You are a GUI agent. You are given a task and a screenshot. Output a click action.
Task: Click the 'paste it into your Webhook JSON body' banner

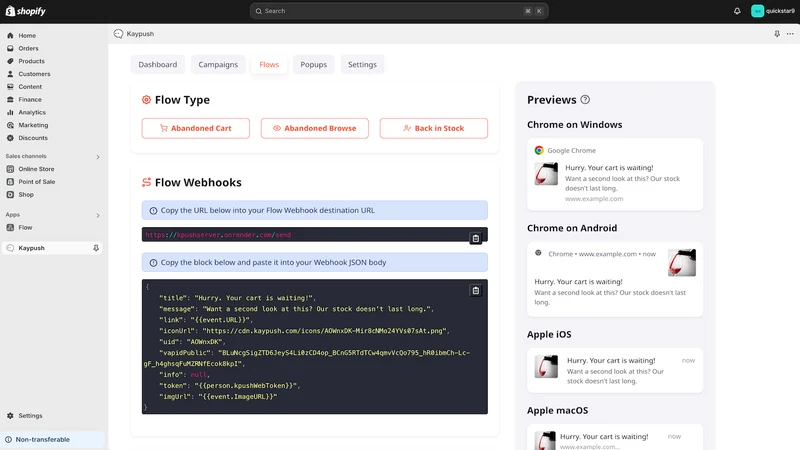(315, 262)
